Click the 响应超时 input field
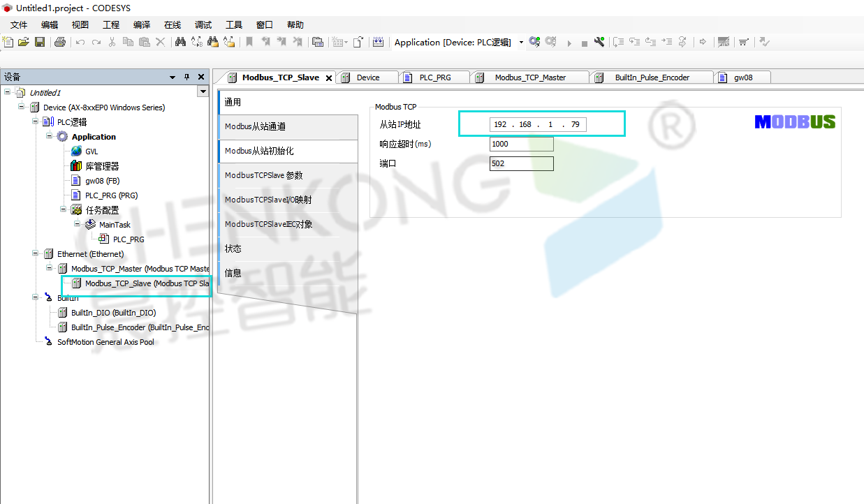Image resolution: width=864 pixels, height=504 pixels. coord(521,144)
